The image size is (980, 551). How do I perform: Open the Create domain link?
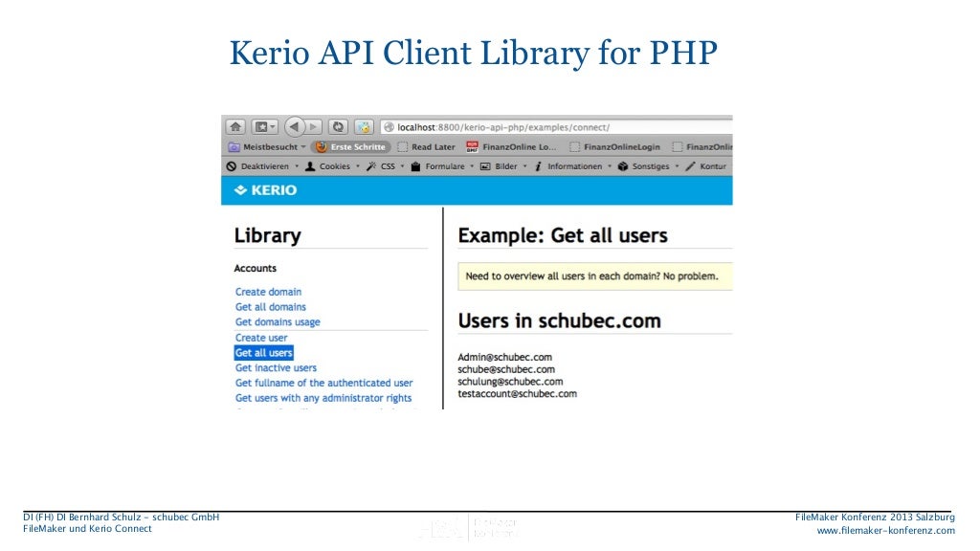(268, 292)
